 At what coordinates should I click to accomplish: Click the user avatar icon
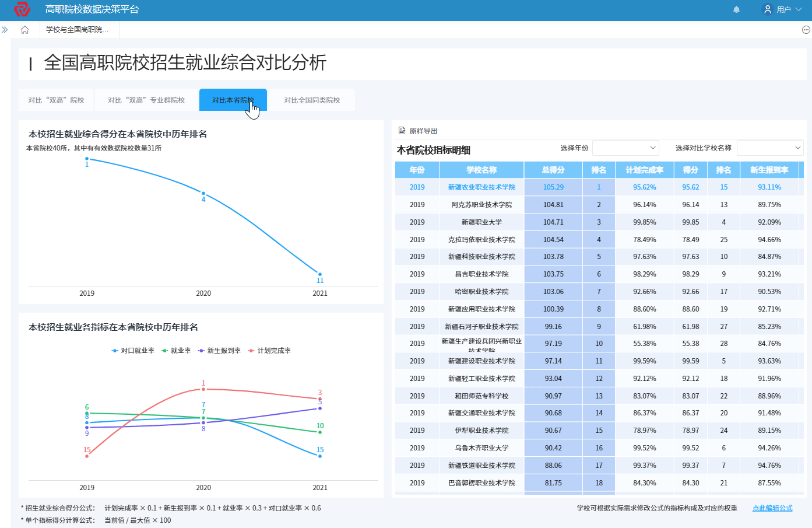click(767, 9)
